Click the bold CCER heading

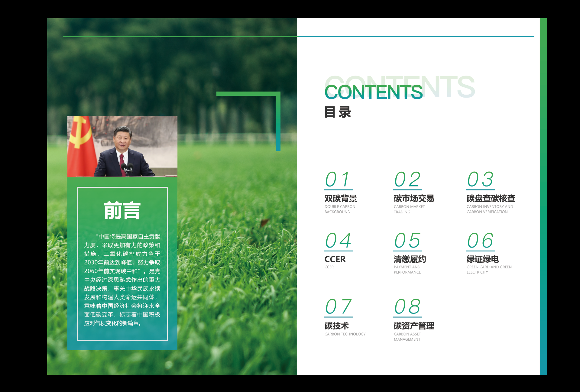pos(335,259)
